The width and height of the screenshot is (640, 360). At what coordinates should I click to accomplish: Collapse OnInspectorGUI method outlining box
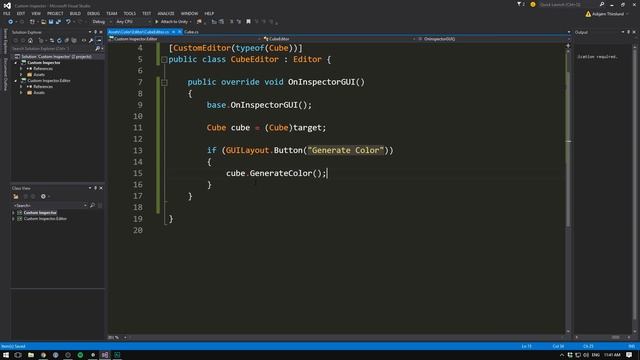point(164,82)
